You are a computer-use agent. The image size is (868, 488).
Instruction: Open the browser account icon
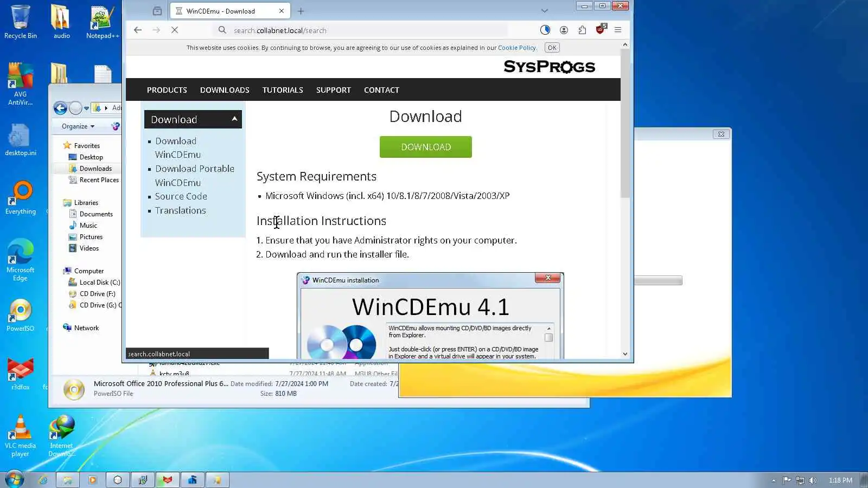[564, 30]
